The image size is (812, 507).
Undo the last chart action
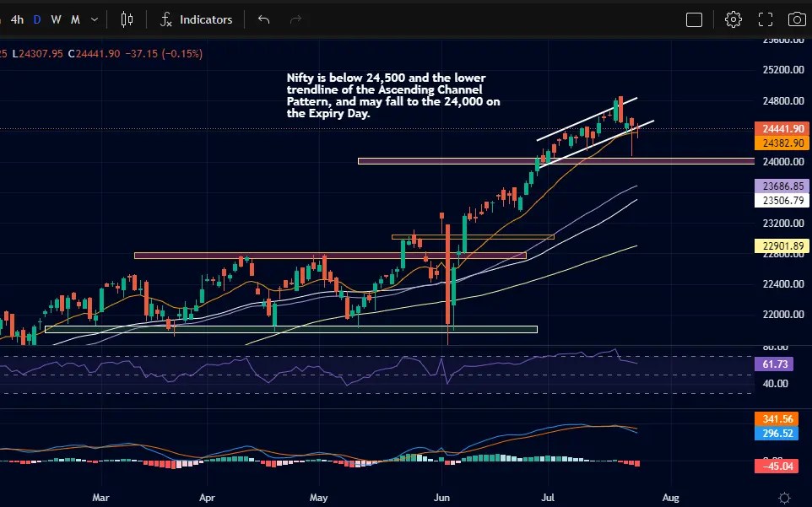263,19
